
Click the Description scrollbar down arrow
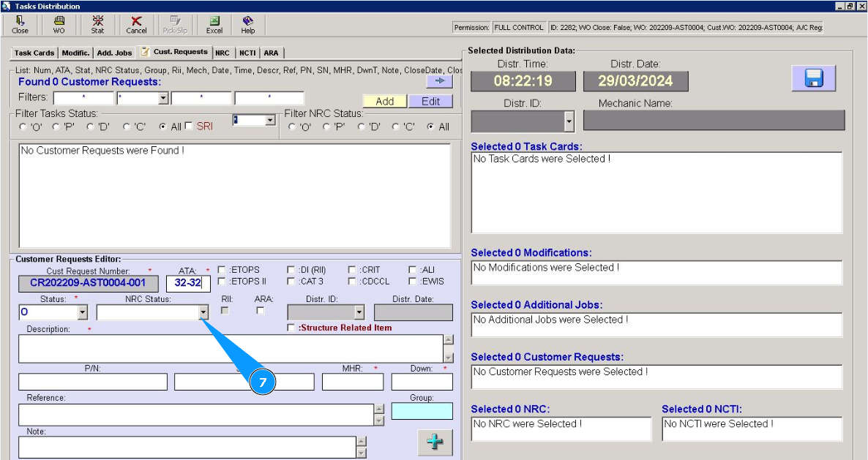(449, 358)
